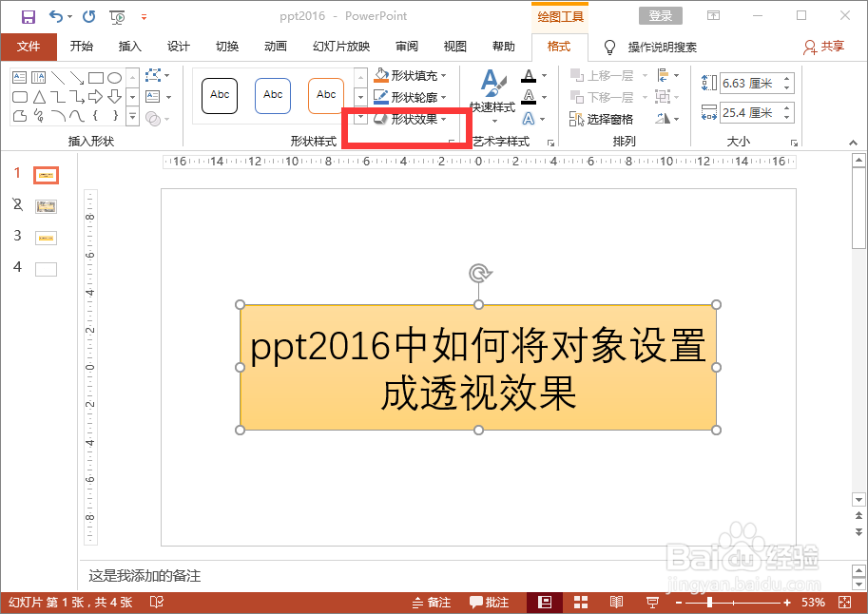Select the right arrow shape icon
The height and width of the screenshot is (614, 868).
click(x=96, y=98)
